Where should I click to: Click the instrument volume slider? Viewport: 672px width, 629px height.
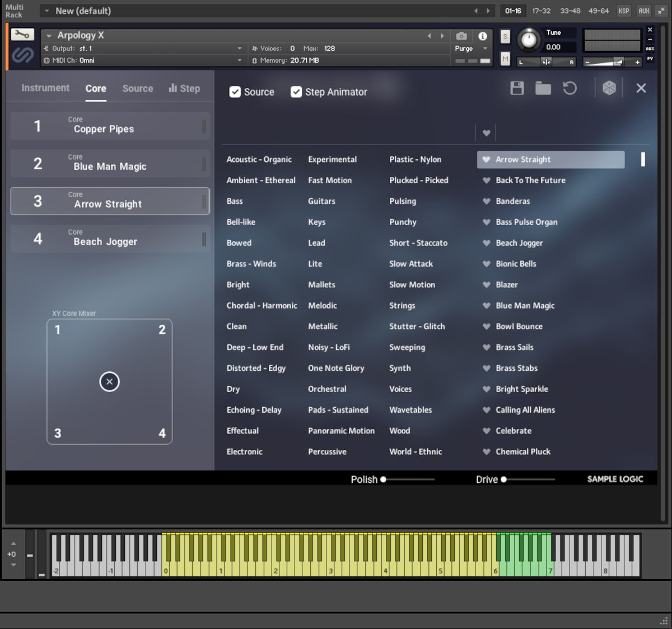(x=612, y=62)
